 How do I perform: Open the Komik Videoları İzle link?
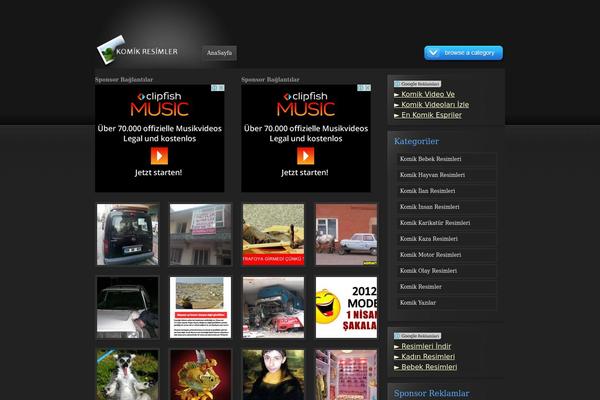pos(431,104)
